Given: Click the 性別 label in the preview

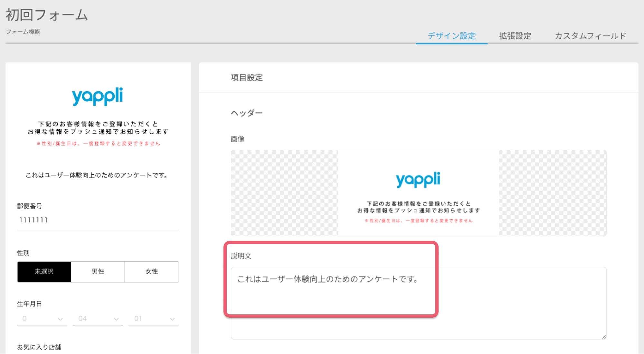Looking at the screenshot, I should 23,253.
